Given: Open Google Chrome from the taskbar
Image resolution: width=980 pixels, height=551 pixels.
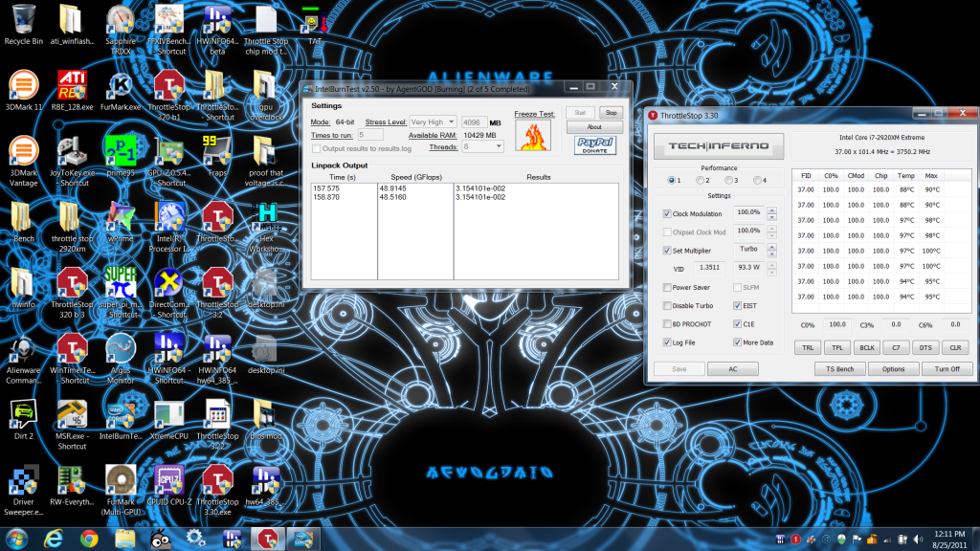Looking at the screenshot, I should click(x=89, y=539).
